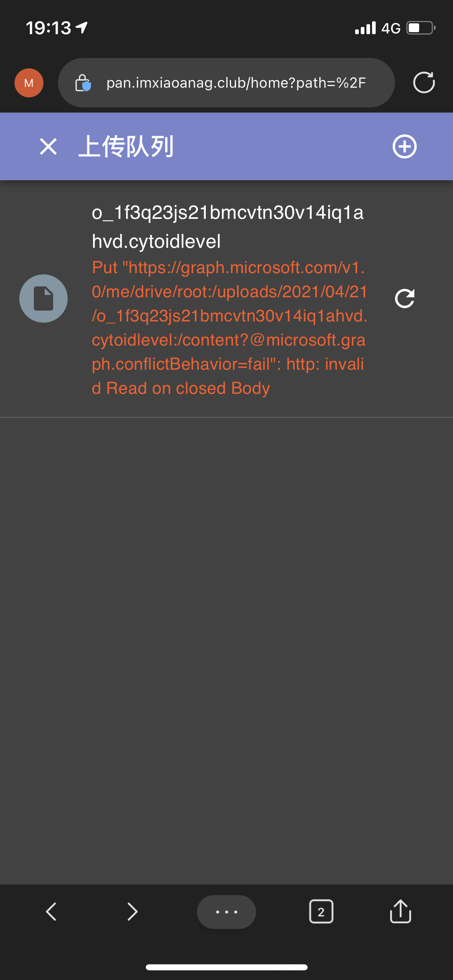Tap the site security lock shield icon

point(83,83)
